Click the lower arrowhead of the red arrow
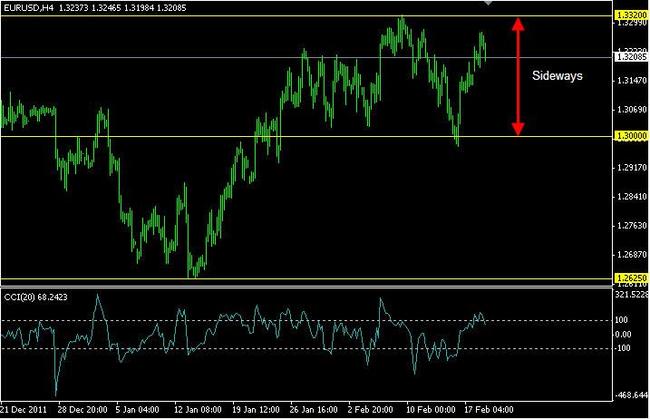The width and height of the screenshot is (650, 419). [x=517, y=129]
